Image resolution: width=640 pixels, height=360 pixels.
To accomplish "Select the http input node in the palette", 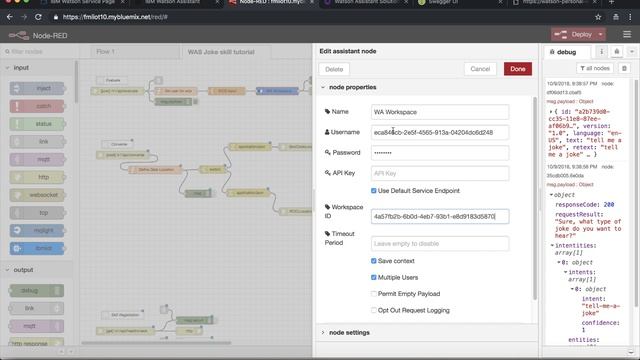I will tap(37, 177).
